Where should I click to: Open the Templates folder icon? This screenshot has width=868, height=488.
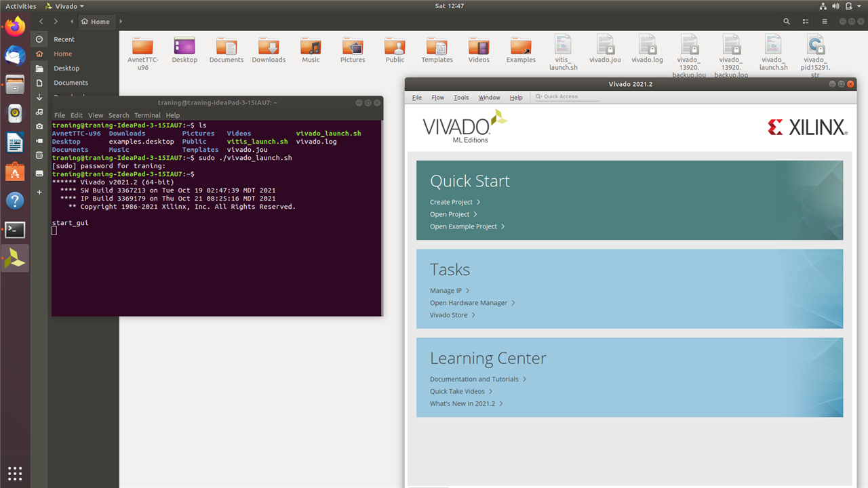437,49
